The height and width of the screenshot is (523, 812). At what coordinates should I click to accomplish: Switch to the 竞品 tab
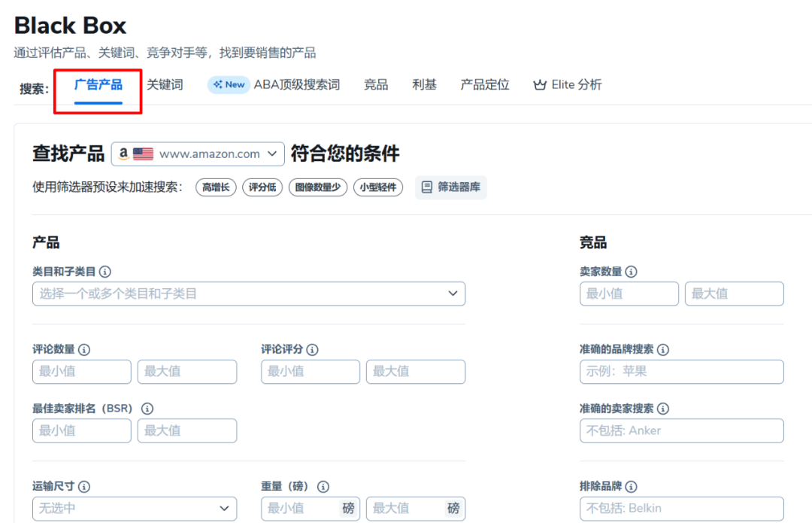[x=376, y=84]
